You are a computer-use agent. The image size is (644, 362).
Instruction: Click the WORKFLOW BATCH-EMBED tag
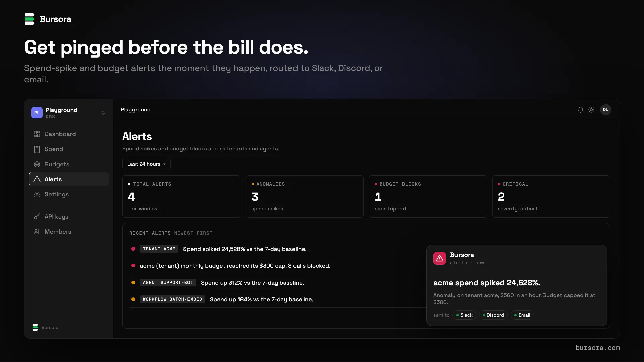[172, 299]
